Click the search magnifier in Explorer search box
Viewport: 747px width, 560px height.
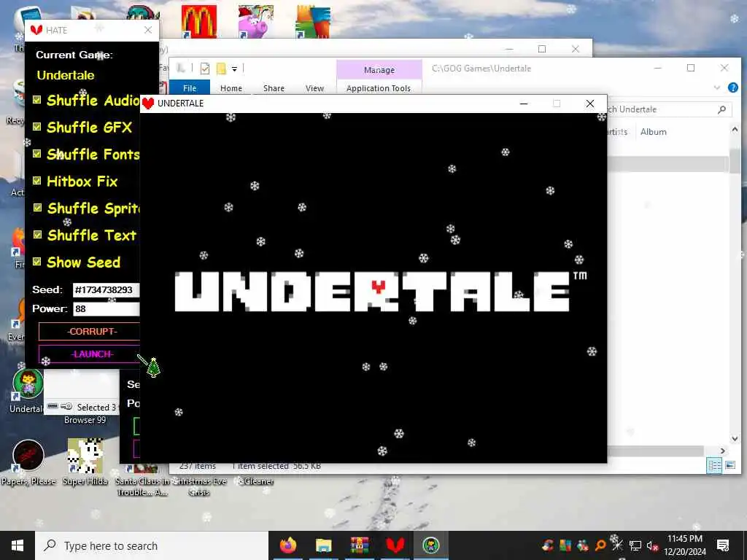click(x=721, y=109)
